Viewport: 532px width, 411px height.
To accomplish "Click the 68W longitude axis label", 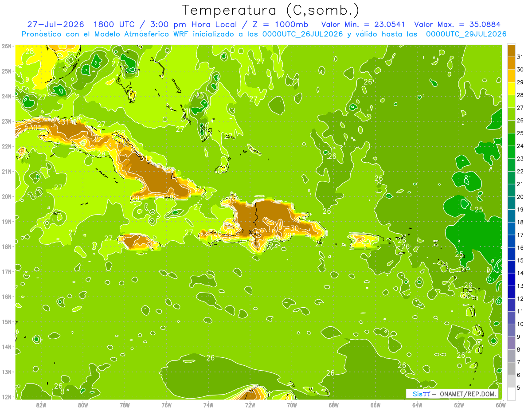I will 334,405.
